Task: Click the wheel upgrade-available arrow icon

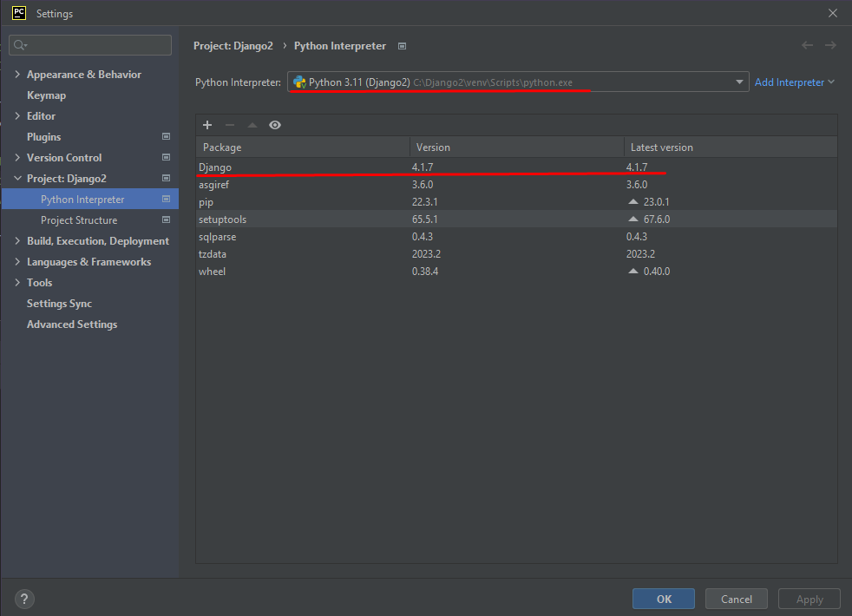Action: 633,271
